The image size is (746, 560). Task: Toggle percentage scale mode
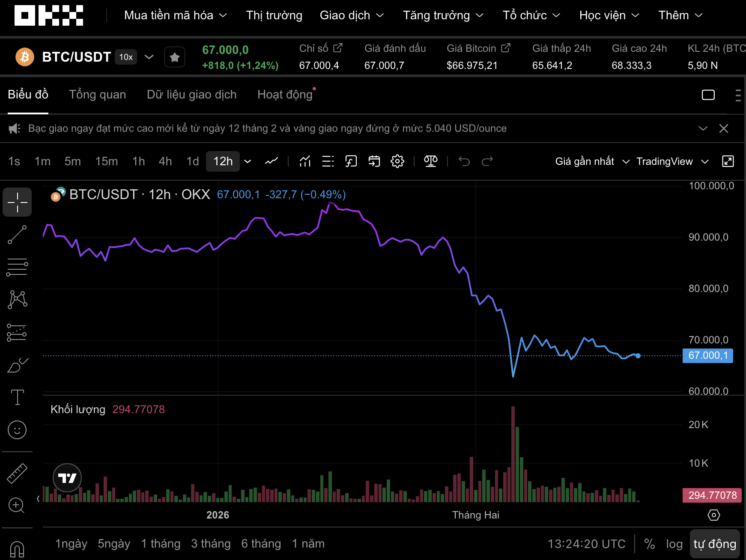(650, 544)
